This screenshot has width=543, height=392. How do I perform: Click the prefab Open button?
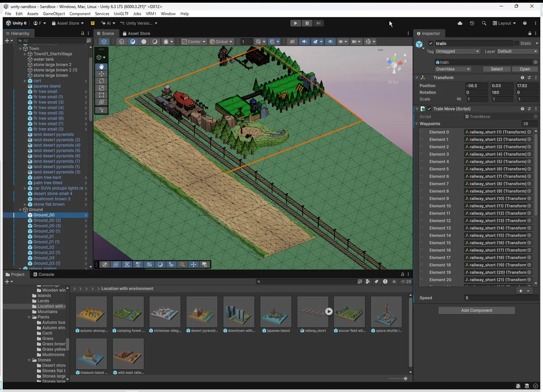click(524, 69)
